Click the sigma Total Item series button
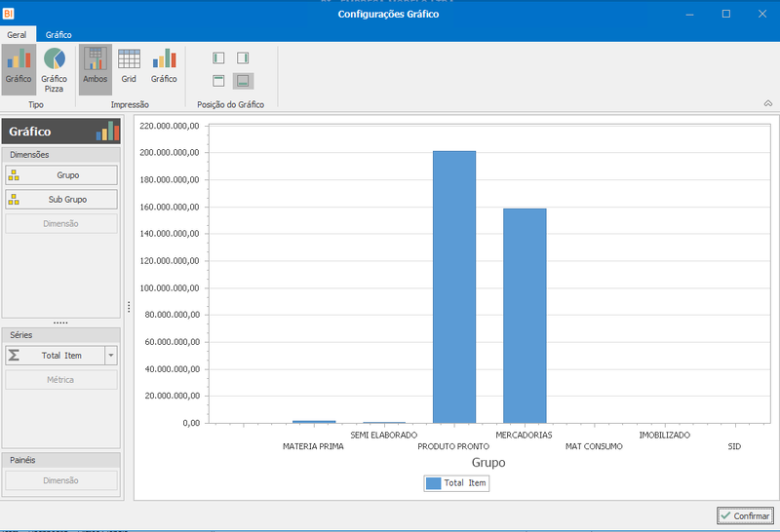This screenshot has width=780, height=532. pos(56,356)
